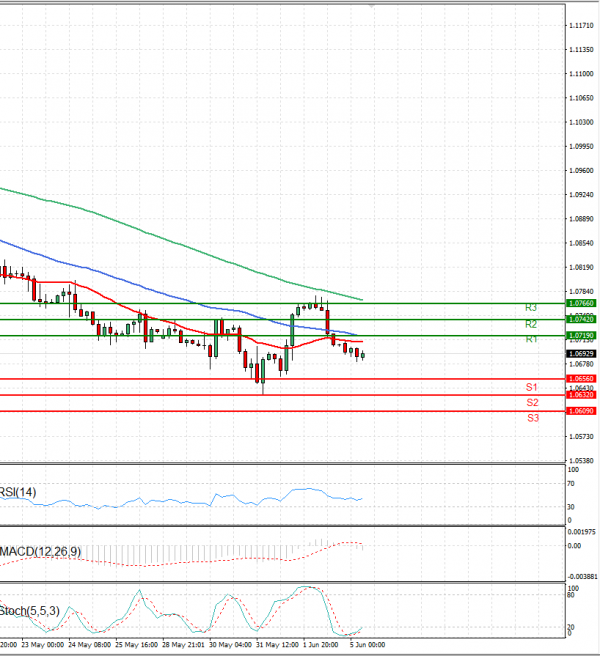Click the RSI 70 level label
600x656 pixels.
coord(571,484)
